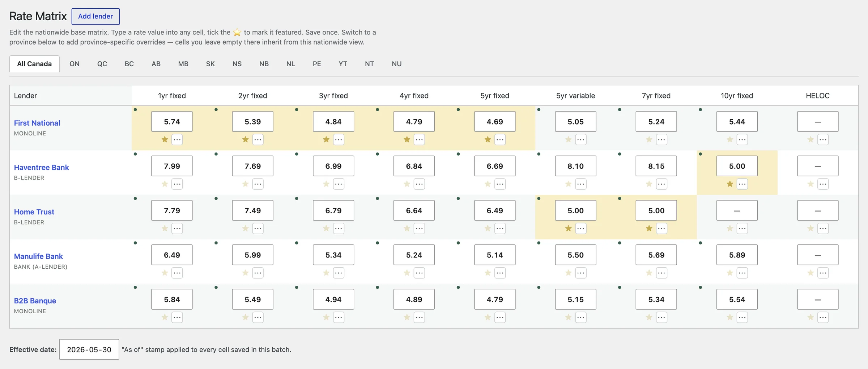Screen dimensions: 868x369
Task: Open more options for First National 3yr fixed
Action: pos(339,139)
